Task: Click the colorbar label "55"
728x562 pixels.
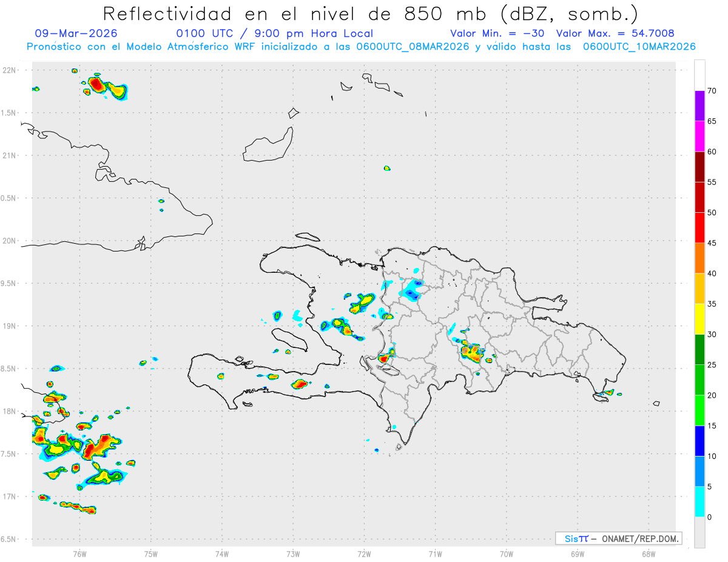Action: [x=712, y=182]
